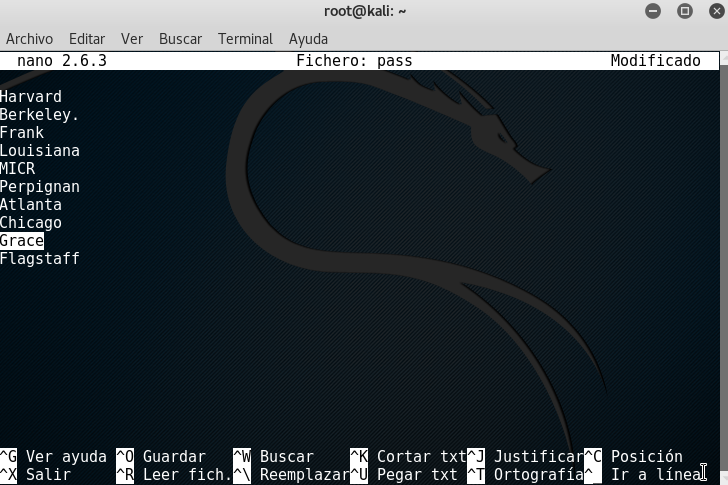Maximize the terminal window
Viewport: 728px width, 485px height.
[x=685, y=11]
